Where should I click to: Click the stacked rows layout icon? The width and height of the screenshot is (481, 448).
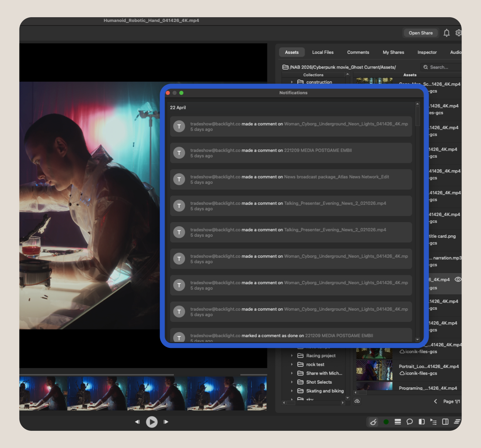tap(398, 422)
